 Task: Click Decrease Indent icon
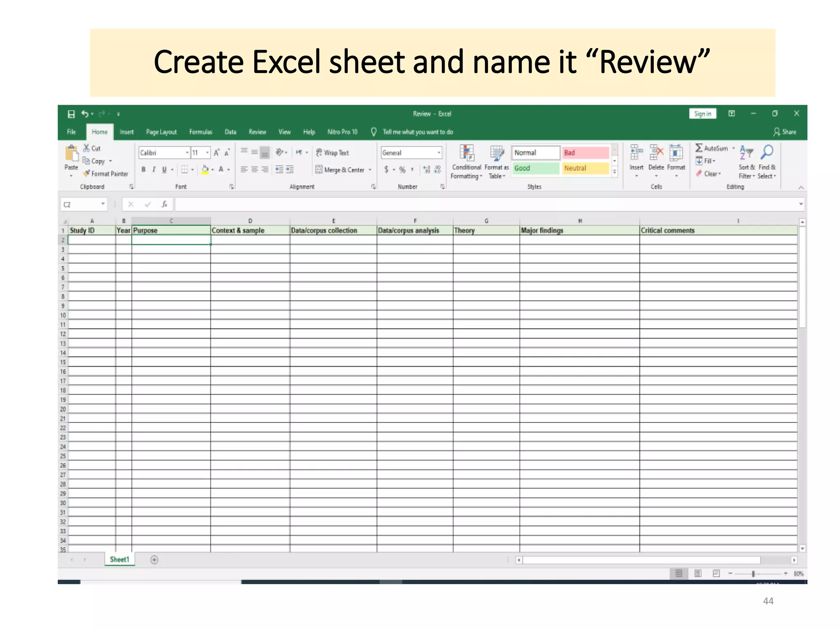[279, 169]
